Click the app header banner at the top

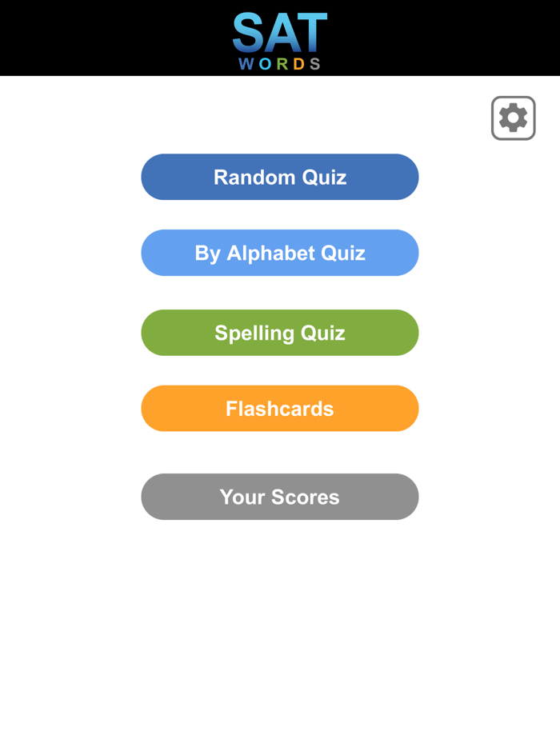(x=280, y=38)
